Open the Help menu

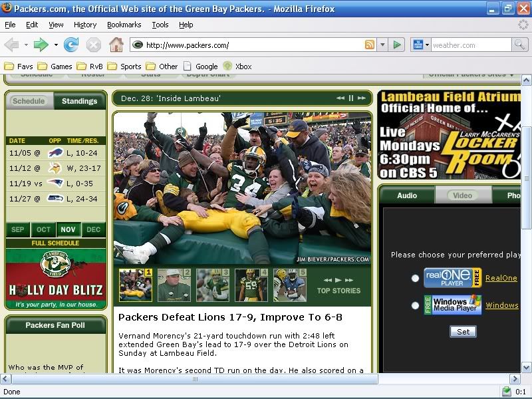point(186,25)
